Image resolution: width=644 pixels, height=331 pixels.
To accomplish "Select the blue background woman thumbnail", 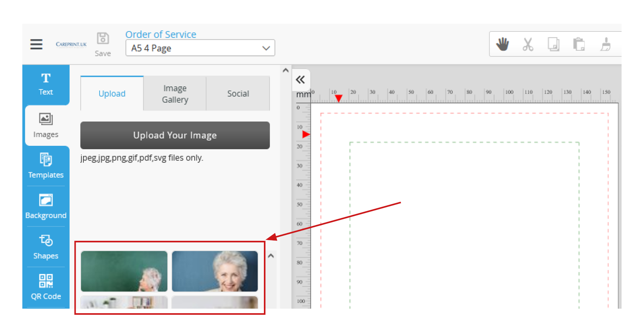I will [x=215, y=271].
